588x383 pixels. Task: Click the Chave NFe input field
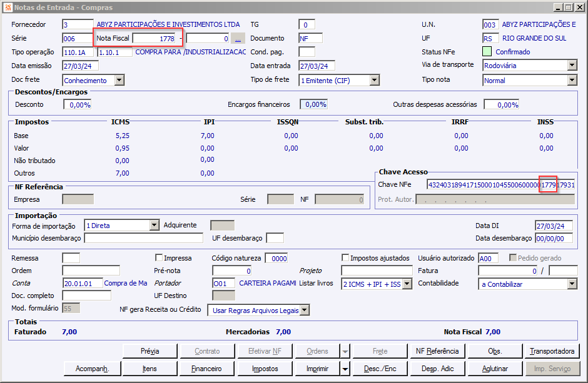click(x=500, y=185)
